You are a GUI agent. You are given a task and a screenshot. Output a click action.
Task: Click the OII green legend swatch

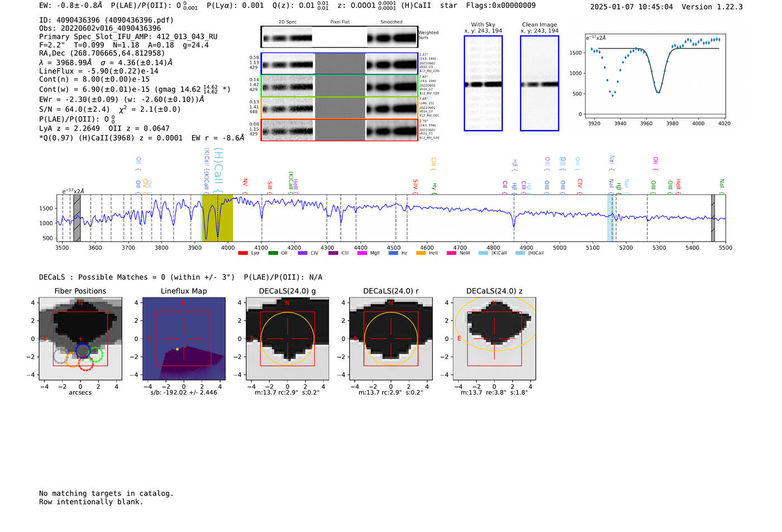tap(273, 253)
